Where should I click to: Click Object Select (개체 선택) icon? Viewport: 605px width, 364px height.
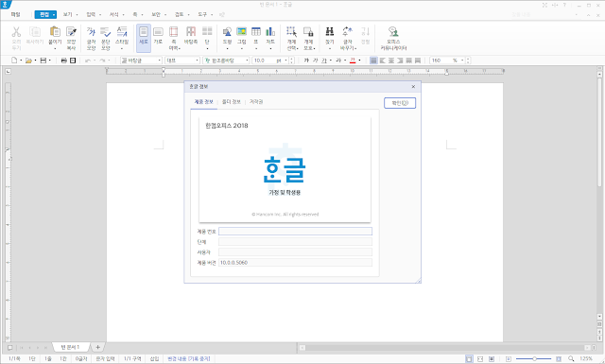point(292,31)
